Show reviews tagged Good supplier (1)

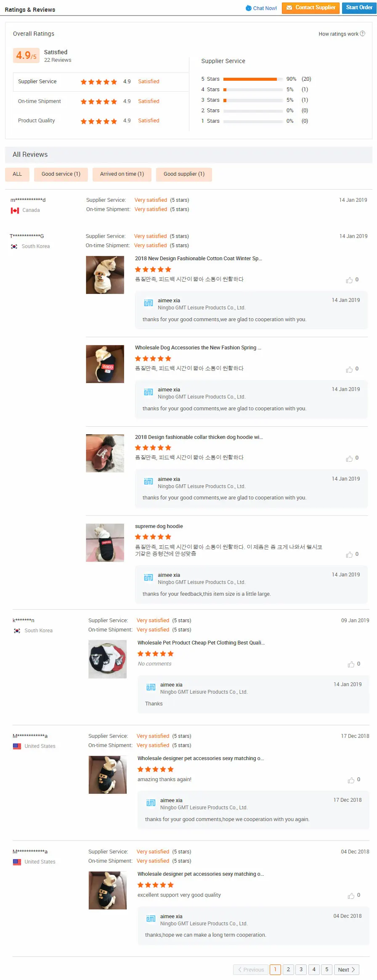coord(184,174)
